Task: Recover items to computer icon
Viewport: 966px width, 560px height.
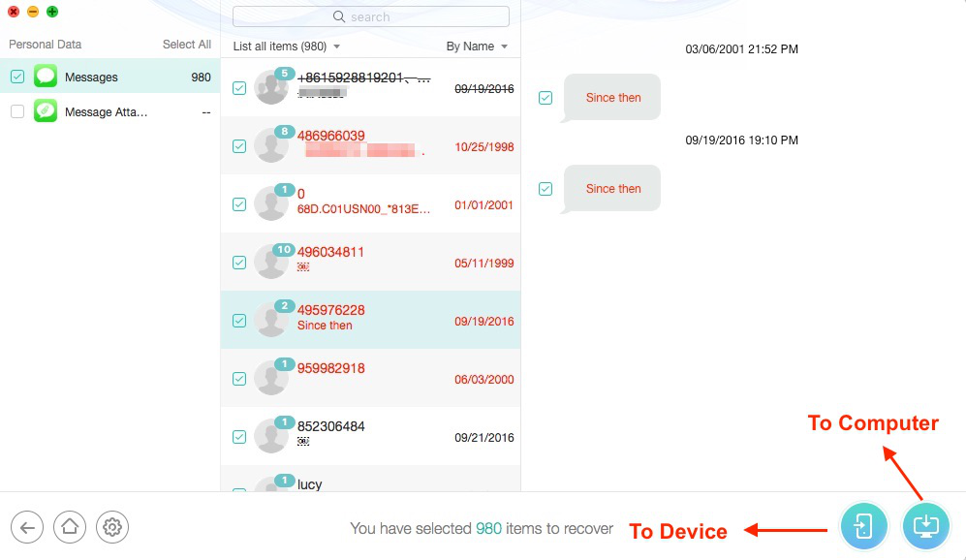Action: point(926,527)
